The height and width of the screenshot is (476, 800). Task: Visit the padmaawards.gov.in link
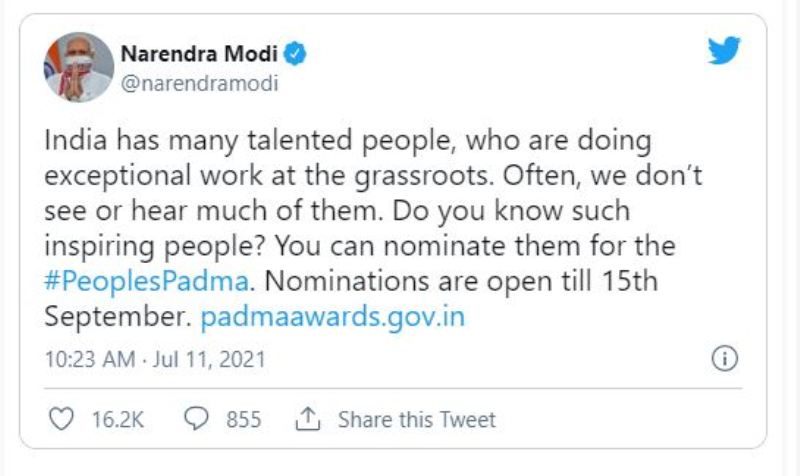pyautogui.click(x=333, y=317)
